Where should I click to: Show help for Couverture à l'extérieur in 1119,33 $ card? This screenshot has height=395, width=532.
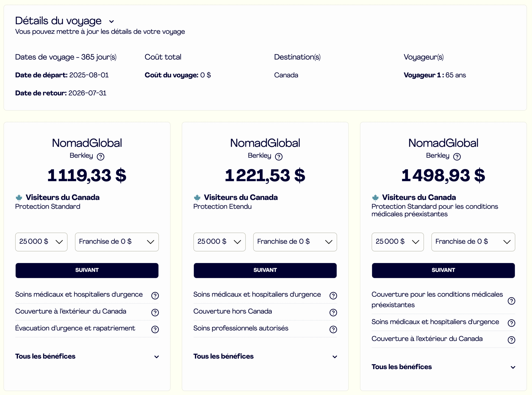coord(155,313)
